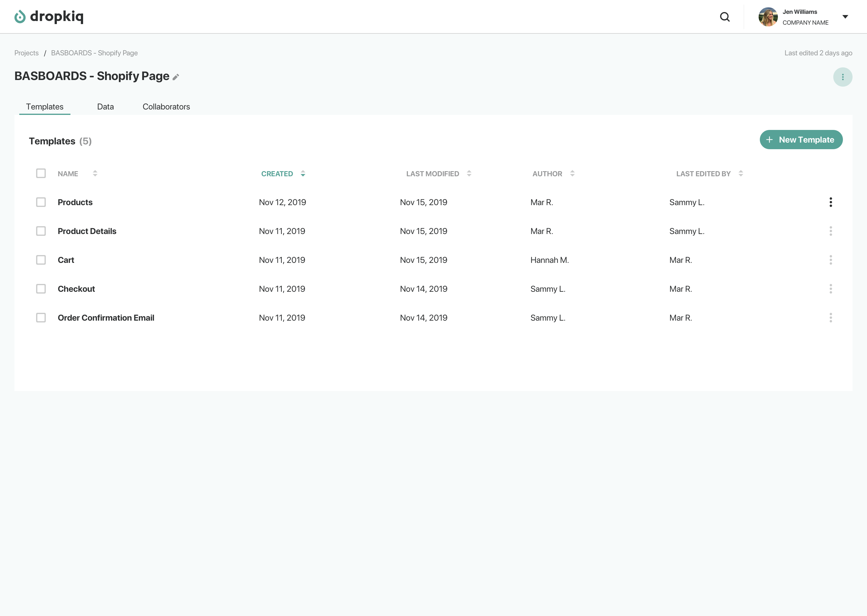
Task: Click pencil icon to edit project title
Action: point(176,77)
